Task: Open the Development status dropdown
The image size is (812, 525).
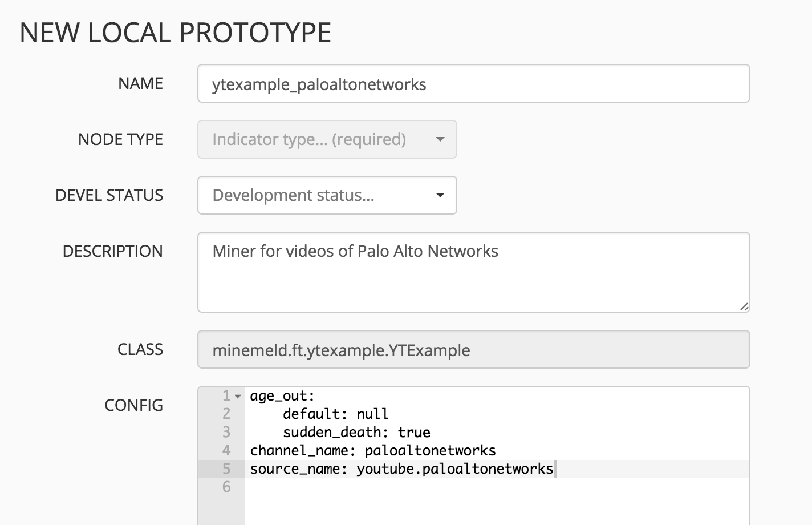Action: pyautogui.click(x=327, y=195)
